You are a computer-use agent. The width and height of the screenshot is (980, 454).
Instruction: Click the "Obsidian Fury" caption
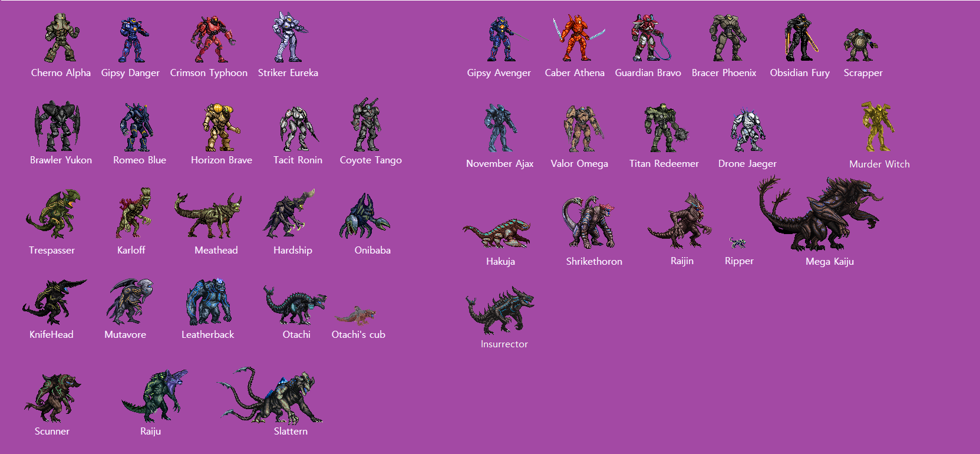[x=800, y=73]
